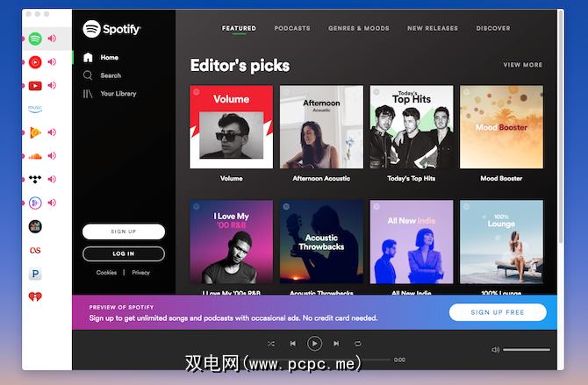
Task: Open the Genres & Moods tab
Action: click(359, 28)
